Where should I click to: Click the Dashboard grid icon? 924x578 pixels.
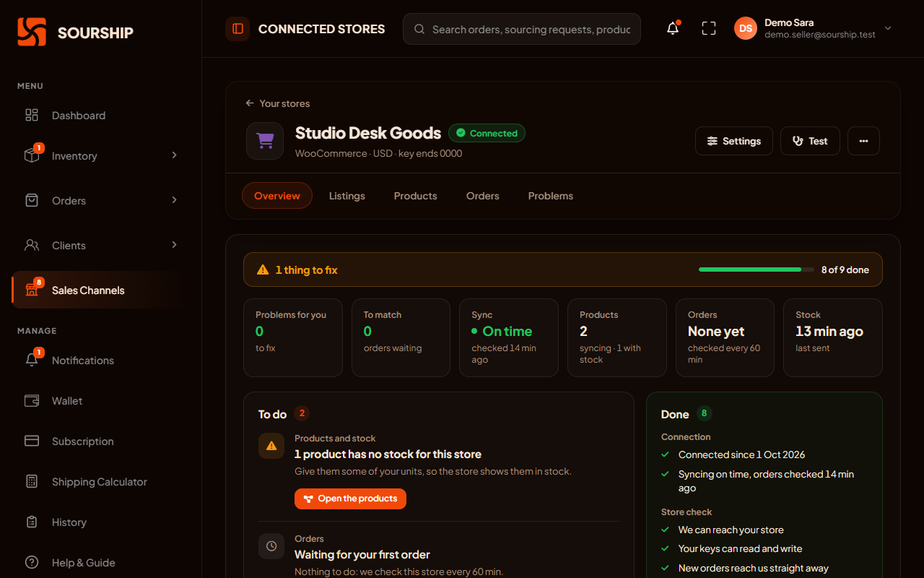click(x=32, y=116)
